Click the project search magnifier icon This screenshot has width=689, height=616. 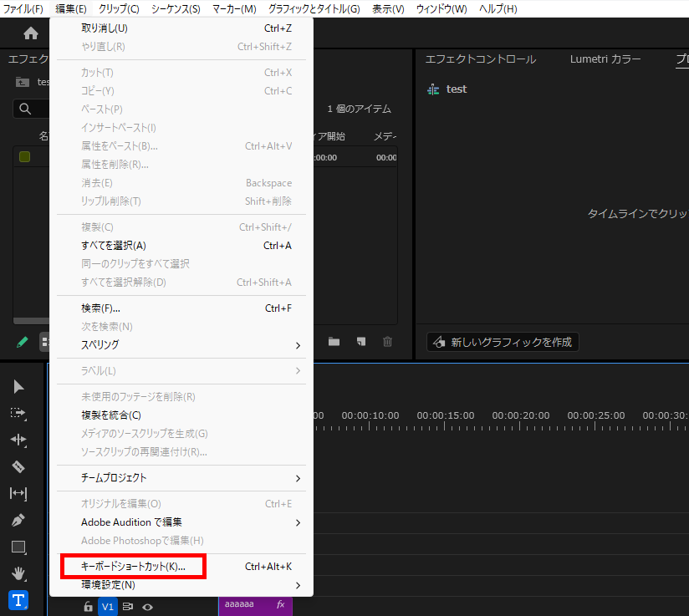25,109
